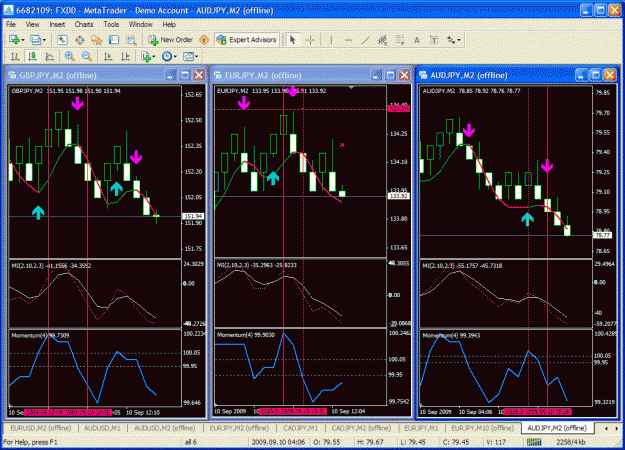
Task: Open the Charts menu
Action: pos(84,24)
